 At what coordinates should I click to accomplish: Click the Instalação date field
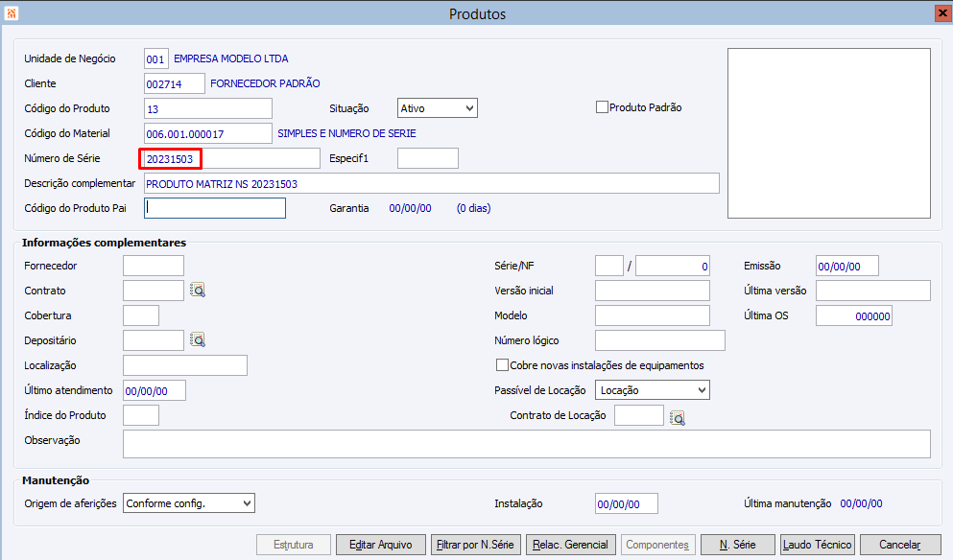627,503
